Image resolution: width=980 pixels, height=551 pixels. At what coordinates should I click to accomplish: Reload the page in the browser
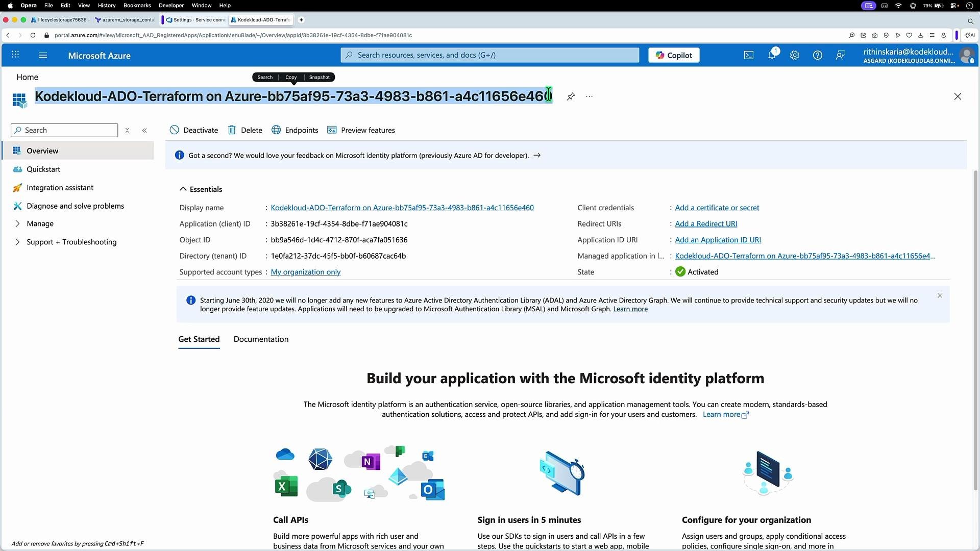[x=33, y=35]
